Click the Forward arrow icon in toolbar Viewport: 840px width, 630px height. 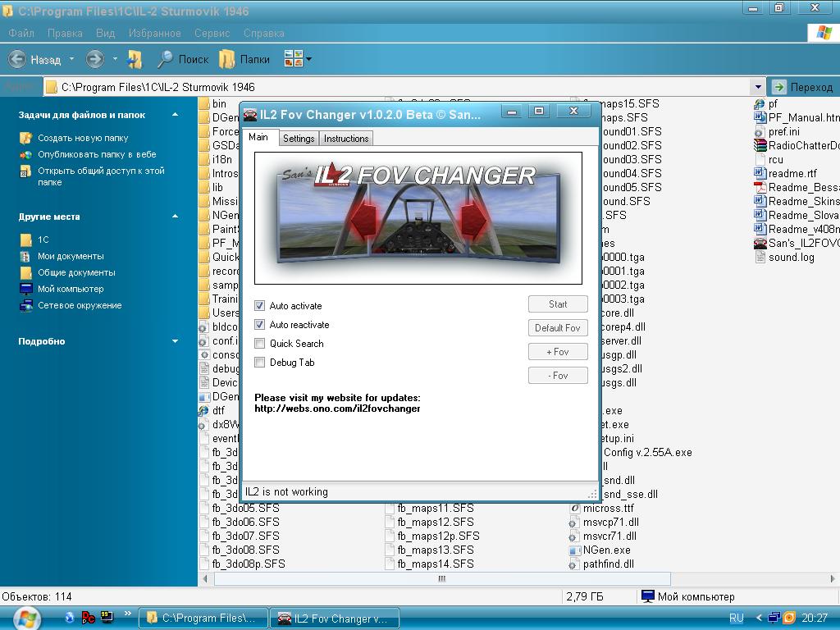tap(95, 59)
